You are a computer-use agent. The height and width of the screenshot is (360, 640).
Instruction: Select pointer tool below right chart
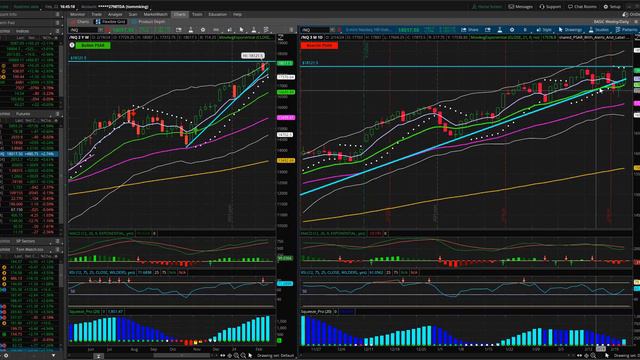pyautogui.click(x=607, y=356)
